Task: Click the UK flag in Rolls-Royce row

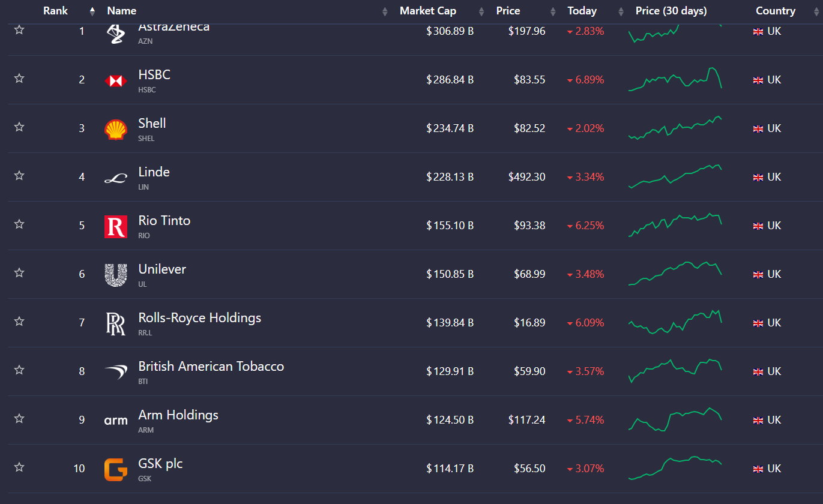Action: 758,323
